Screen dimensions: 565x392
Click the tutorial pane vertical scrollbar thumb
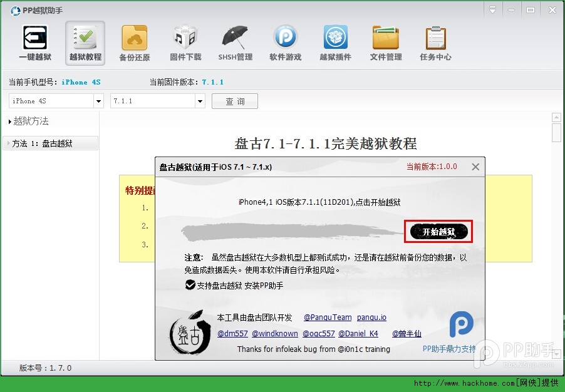556,133
